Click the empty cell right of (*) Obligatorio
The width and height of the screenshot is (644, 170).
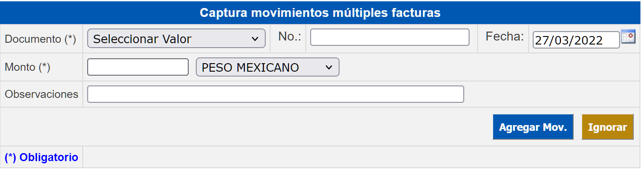pos(361,157)
